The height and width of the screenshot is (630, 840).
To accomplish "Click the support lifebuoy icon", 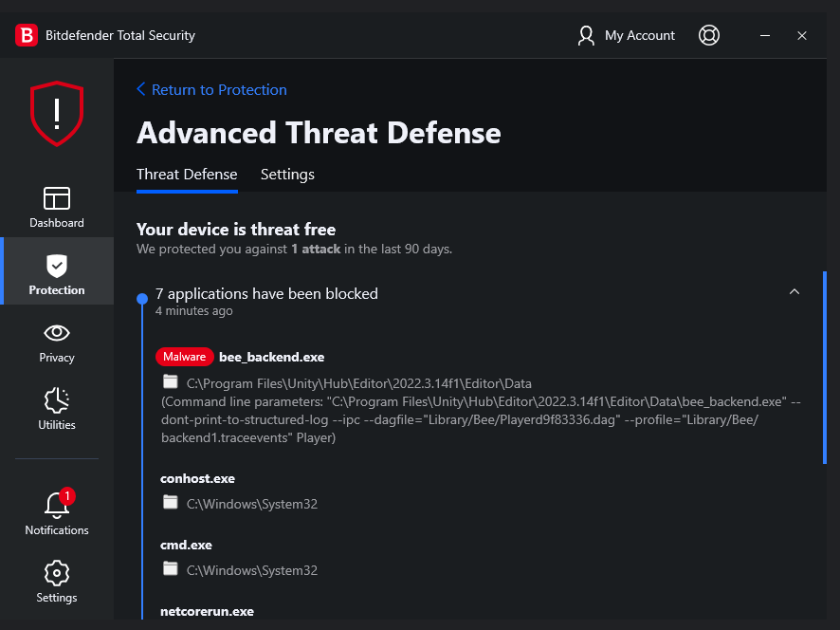I will pyautogui.click(x=708, y=36).
